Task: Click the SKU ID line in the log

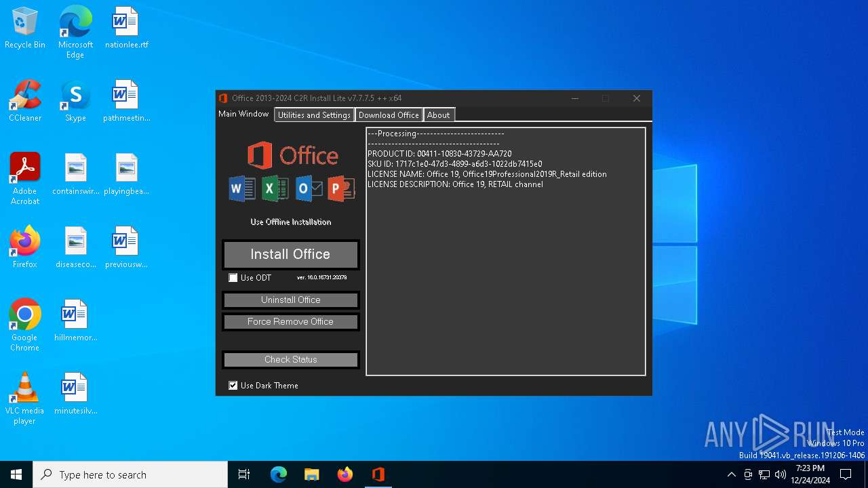Action: coord(454,164)
